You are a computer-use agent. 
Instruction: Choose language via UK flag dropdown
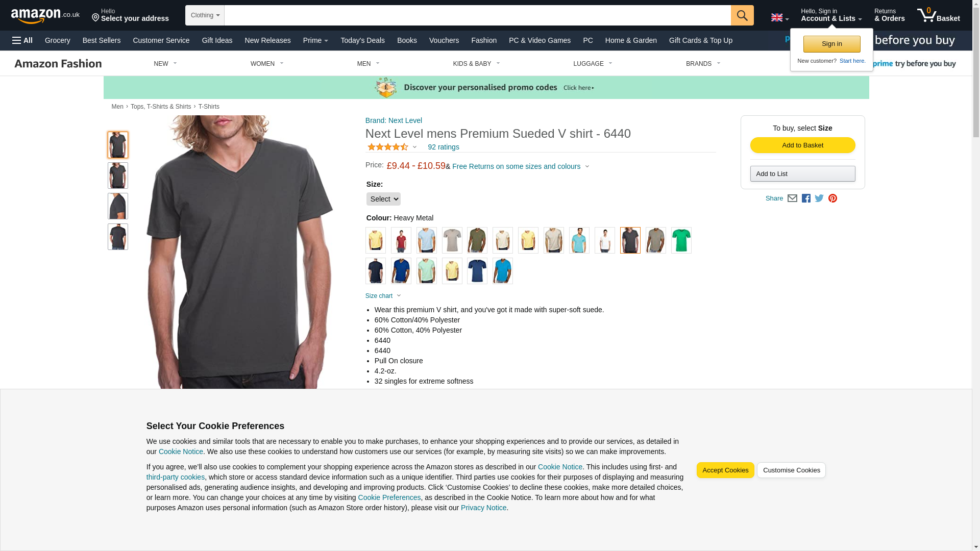[779, 18]
